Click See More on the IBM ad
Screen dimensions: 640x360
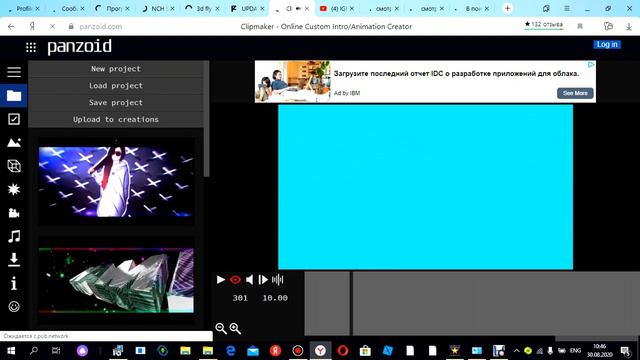coord(575,93)
